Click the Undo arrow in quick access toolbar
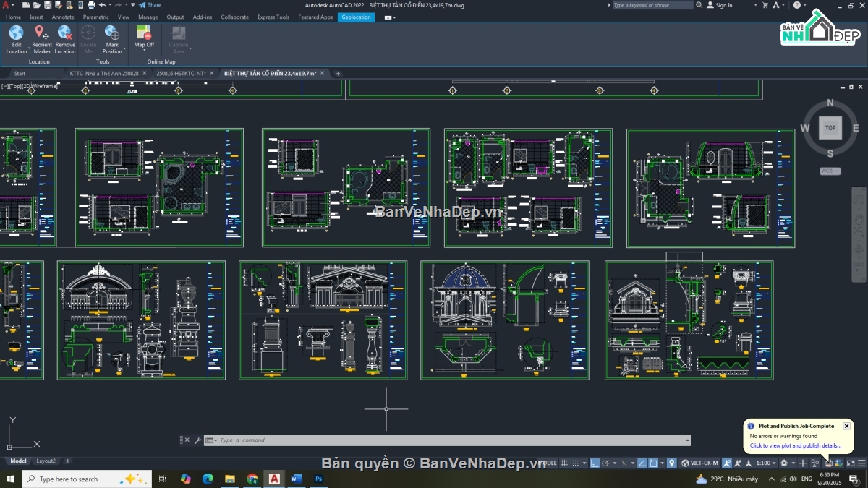868x488 pixels. [102, 5]
